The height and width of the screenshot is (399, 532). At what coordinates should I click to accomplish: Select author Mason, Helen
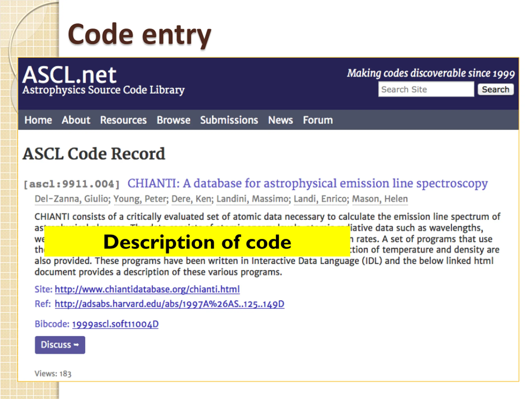click(380, 199)
